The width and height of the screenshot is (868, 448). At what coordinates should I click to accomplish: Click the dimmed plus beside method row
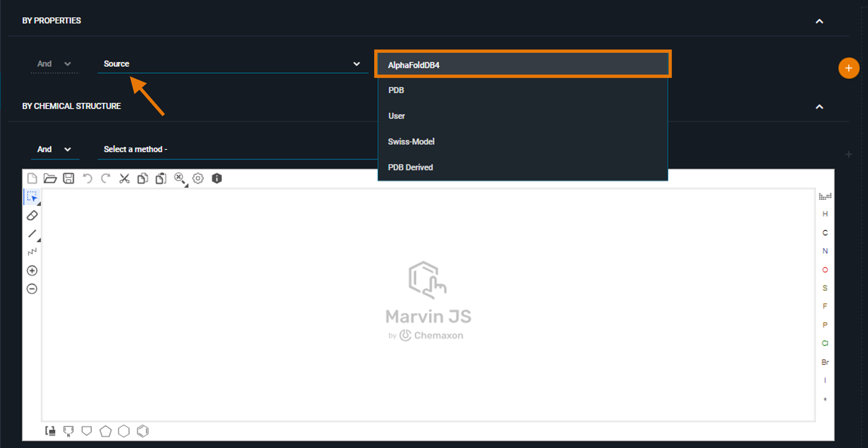[x=849, y=154]
